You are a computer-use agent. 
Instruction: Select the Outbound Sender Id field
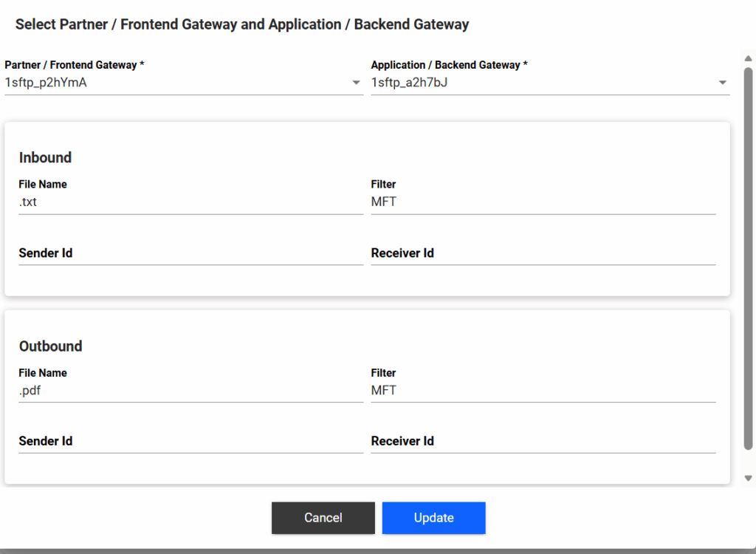(x=190, y=442)
